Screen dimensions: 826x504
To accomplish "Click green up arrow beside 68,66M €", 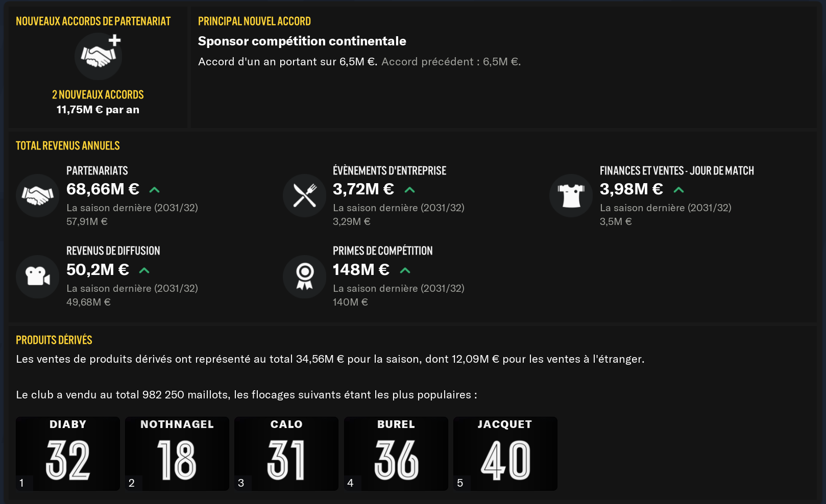I will coord(154,190).
